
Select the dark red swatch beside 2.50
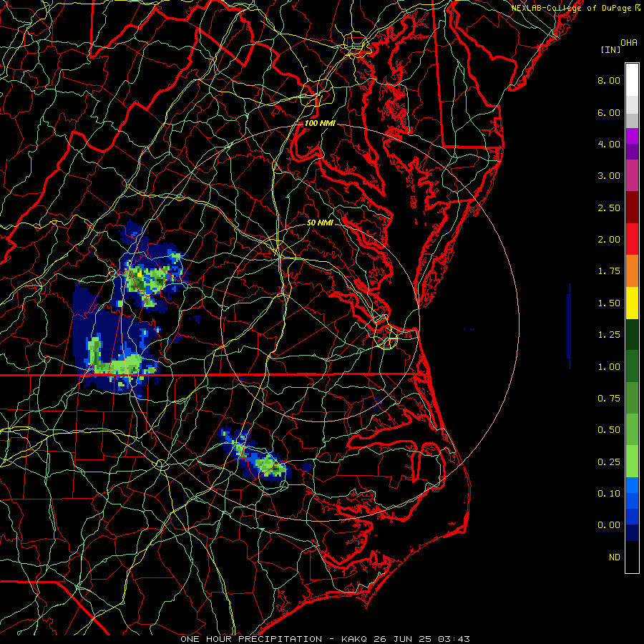632,208
